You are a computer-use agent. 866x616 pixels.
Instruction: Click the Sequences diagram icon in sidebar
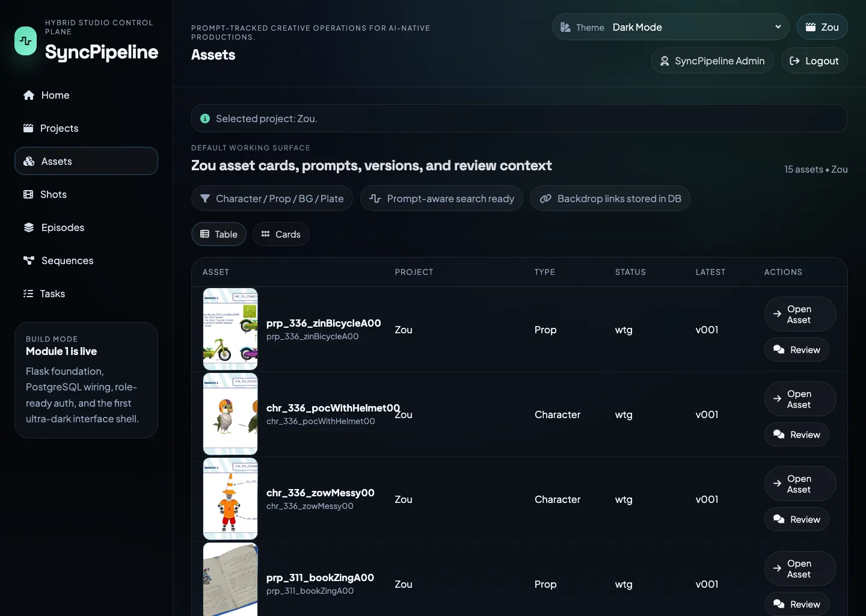point(28,260)
